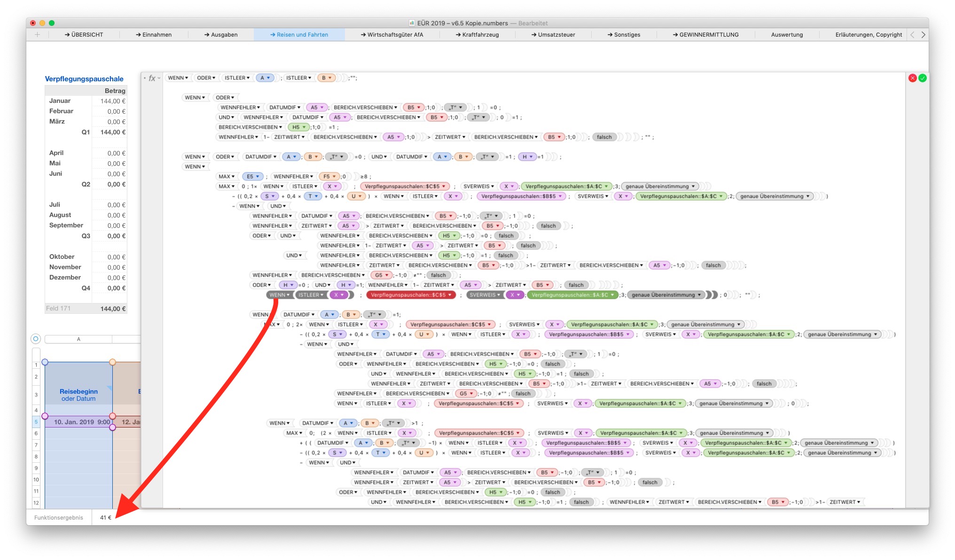Open the first ODER function dropdown
955x560 pixels.
coord(214,78)
